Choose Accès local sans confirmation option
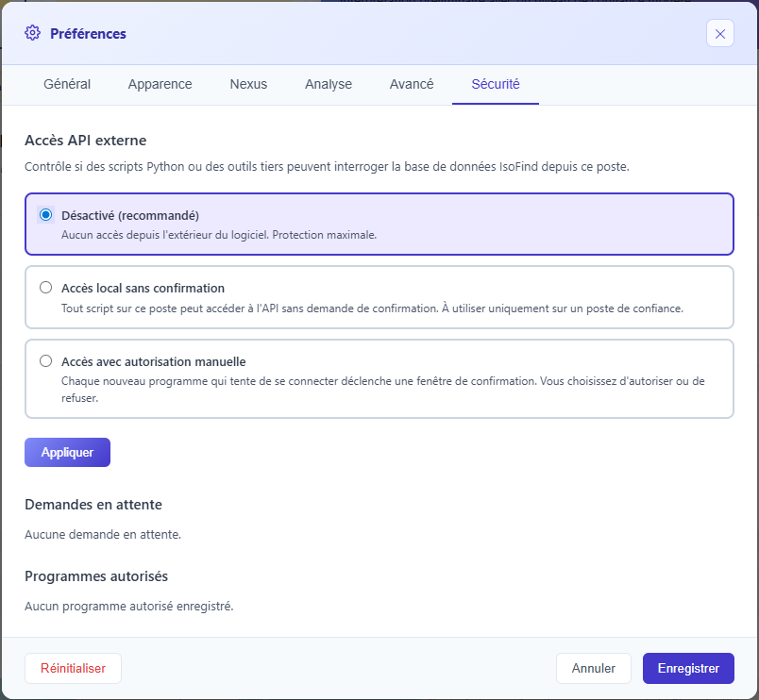The image size is (759, 700). point(45,288)
